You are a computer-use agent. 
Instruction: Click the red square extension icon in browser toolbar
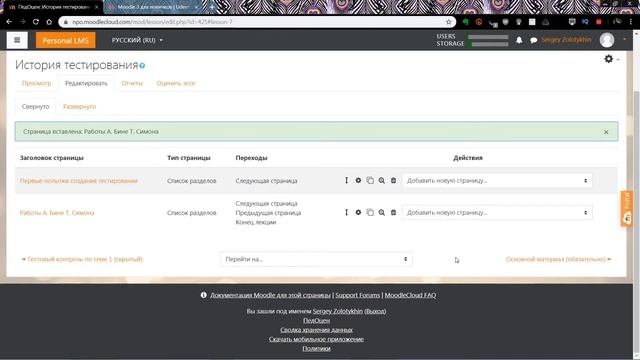pyautogui.click(x=599, y=22)
